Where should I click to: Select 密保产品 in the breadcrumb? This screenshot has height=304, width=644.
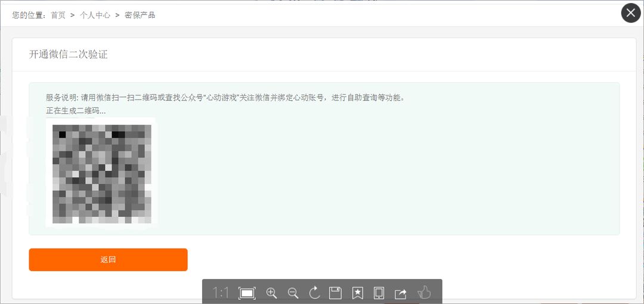(x=140, y=15)
